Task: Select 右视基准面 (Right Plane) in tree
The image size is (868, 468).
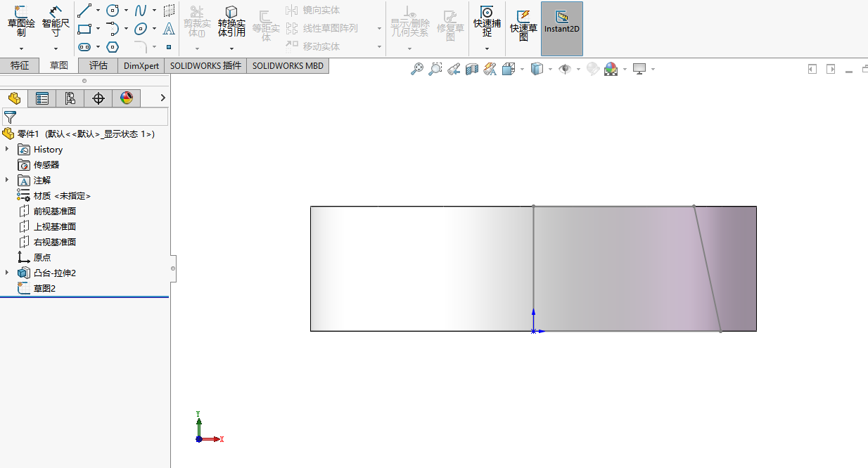Action: pos(55,242)
